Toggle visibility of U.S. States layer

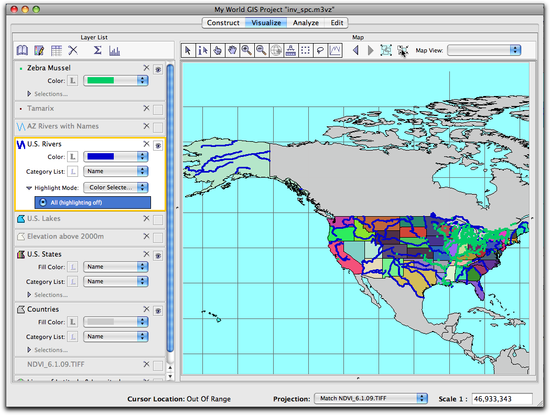(x=158, y=256)
